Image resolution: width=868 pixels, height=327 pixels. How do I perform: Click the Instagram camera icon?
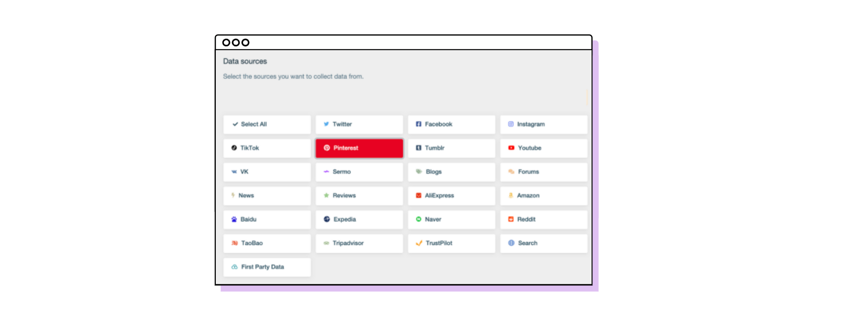coord(511,124)
